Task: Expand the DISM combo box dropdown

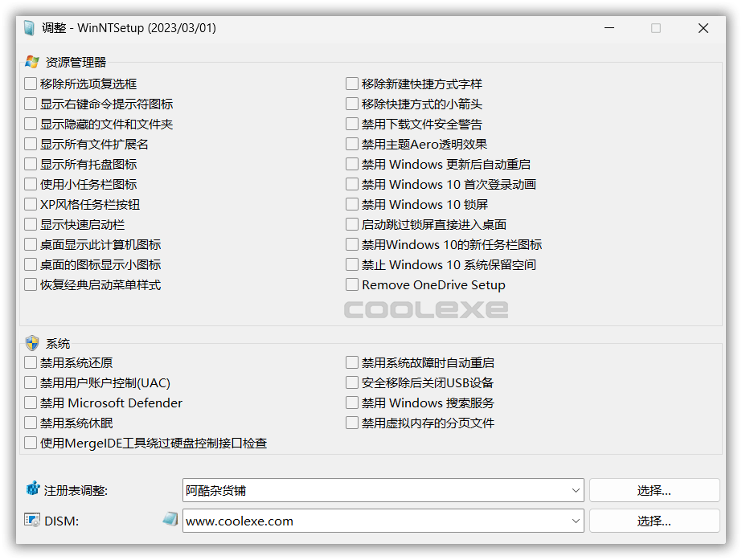Action: [x=576, y=521]
